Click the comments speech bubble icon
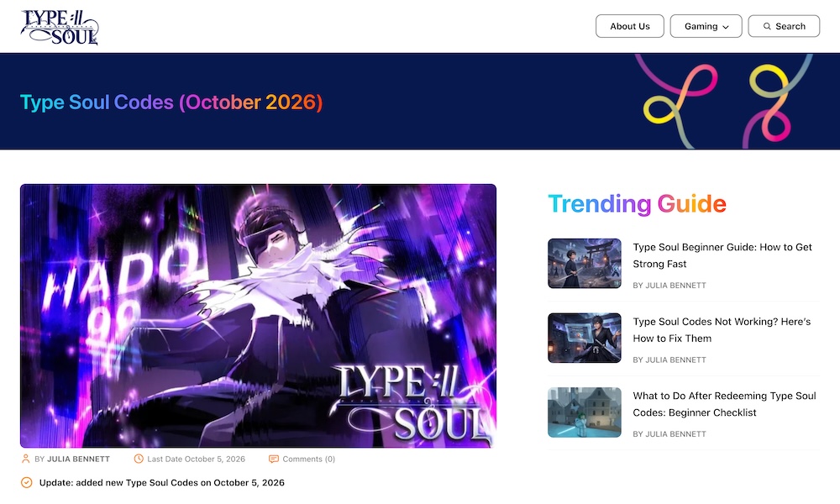This screenshot has height=504, width=840. pyautogui.click(x=274, y=459)
